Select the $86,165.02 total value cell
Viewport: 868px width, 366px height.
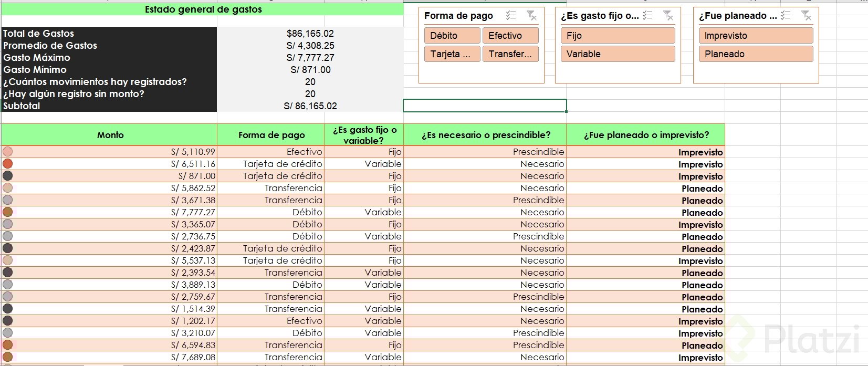coord(310,34)
